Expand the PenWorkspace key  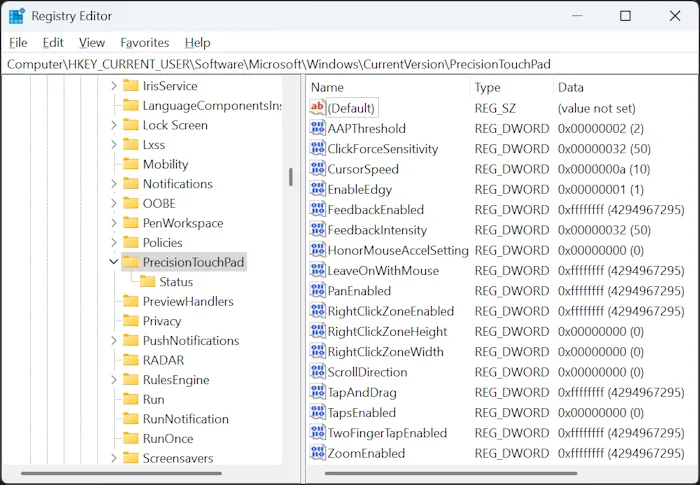point(114,223)
